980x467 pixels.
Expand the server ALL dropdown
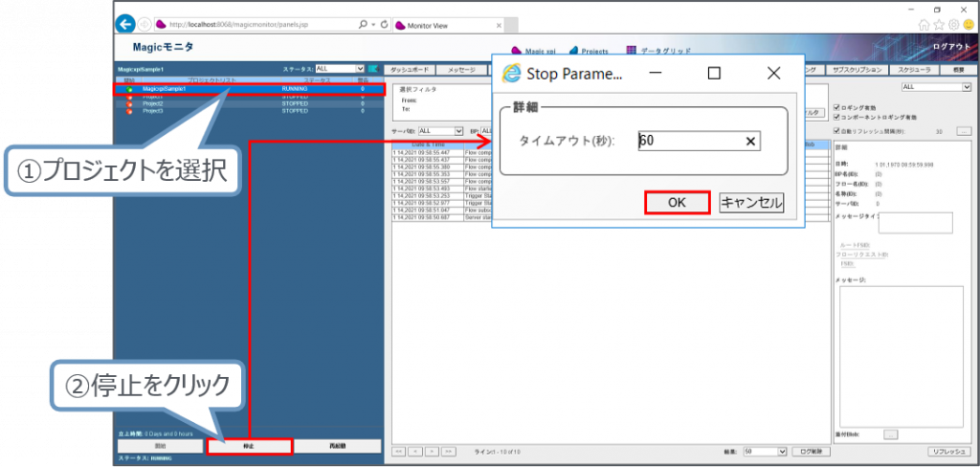[440, 130]
